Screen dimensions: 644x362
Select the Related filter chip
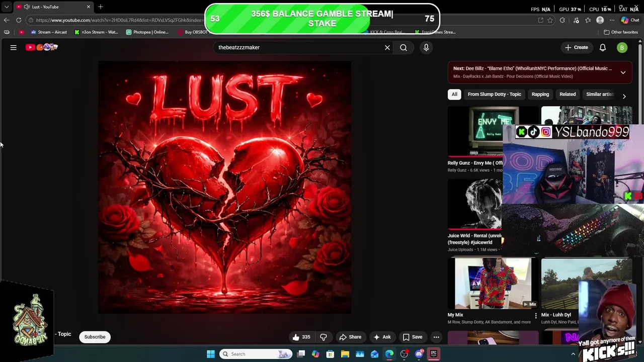point(568,94)
